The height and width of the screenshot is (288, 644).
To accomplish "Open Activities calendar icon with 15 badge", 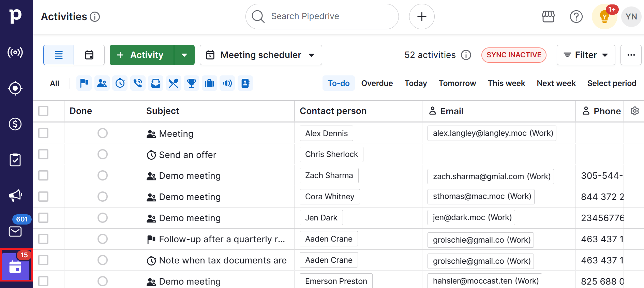I will tap(16, 267).
